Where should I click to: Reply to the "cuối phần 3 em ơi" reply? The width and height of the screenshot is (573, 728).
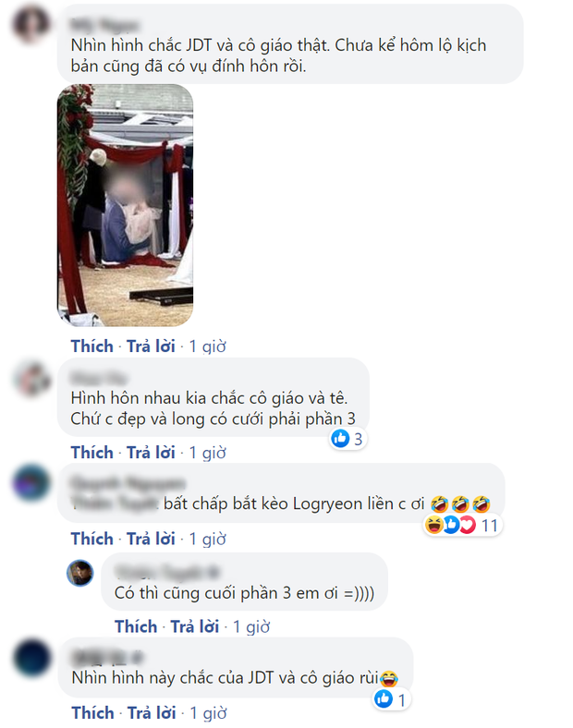tap(195, 626)
